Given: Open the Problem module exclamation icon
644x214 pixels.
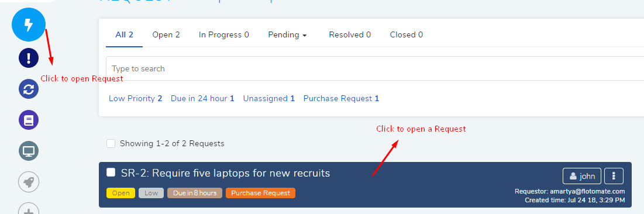Looking at the screenshot, I should (x=28, y=58).
